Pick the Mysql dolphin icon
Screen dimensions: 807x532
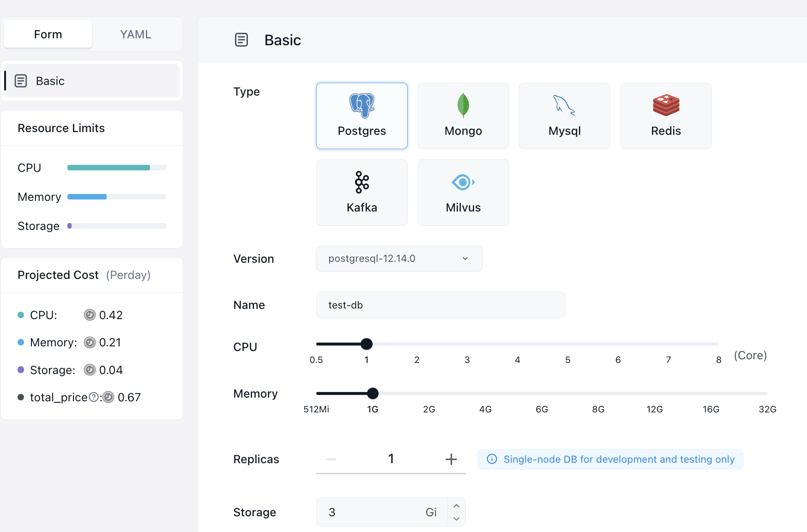[564, 105]
